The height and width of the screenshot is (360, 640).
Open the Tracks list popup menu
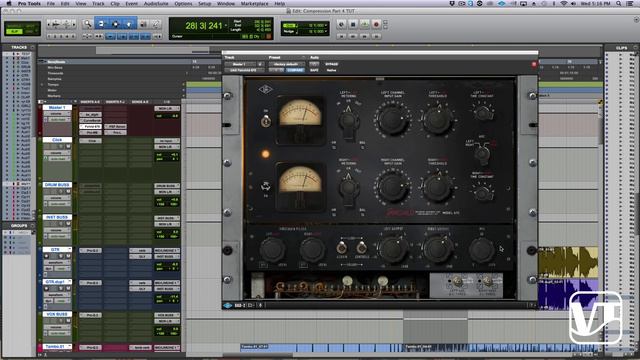click(x=32, y=47)
